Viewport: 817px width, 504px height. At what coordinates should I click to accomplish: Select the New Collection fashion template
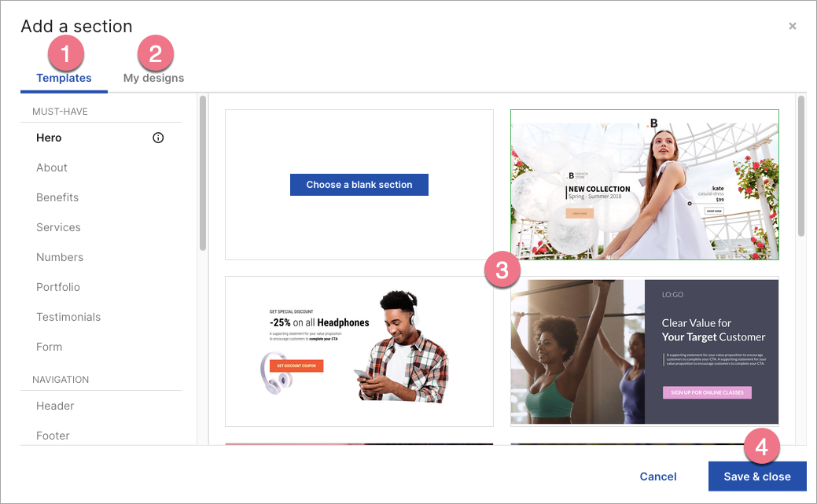coord(644,185)
